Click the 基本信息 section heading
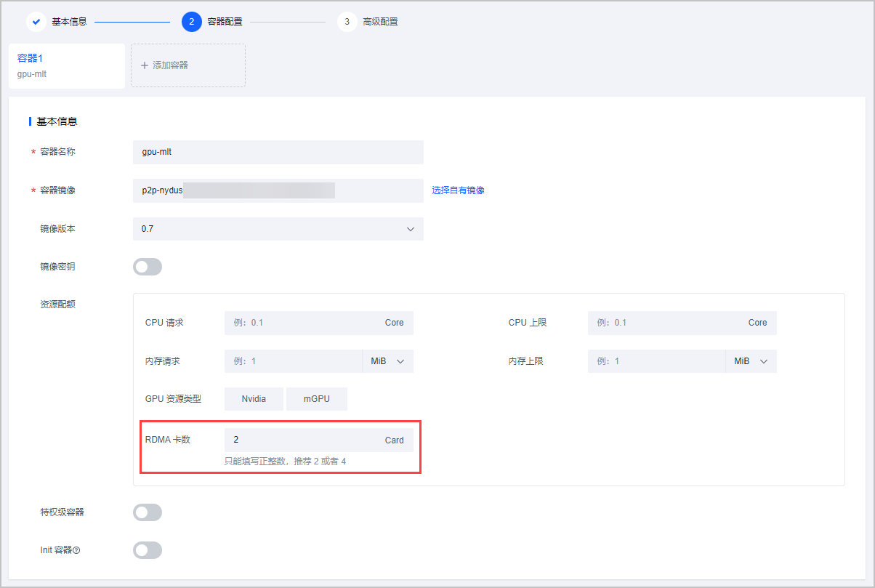This screenshot has width=875, height=588. coord(57,121)
